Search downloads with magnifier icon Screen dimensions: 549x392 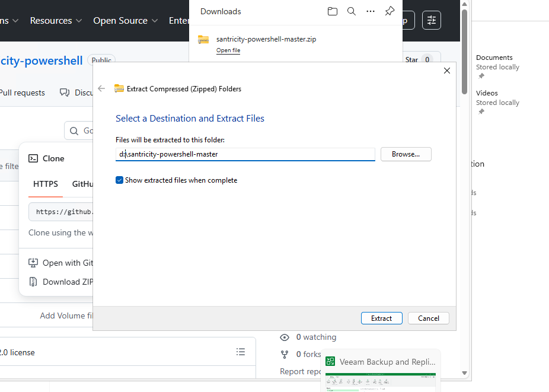351,11
